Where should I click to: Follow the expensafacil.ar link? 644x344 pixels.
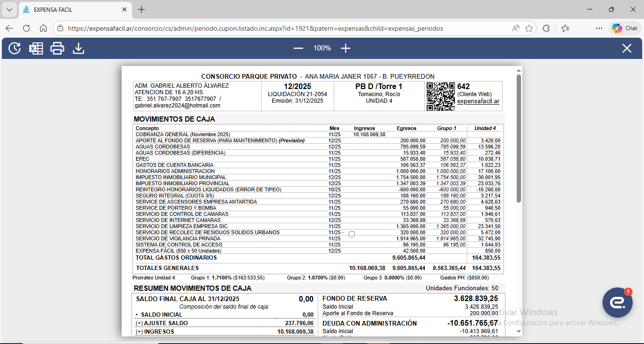pyautogui.click(x=478, y=101)
